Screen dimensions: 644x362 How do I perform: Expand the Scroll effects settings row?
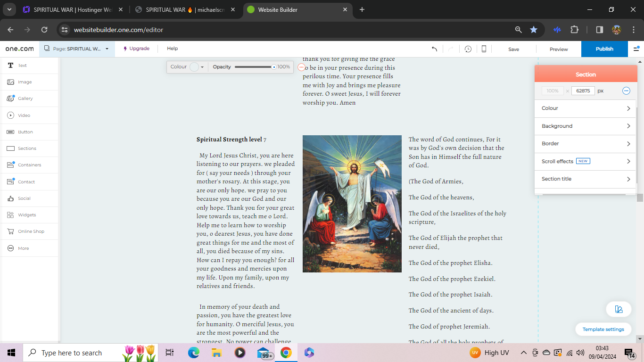coord(586,161)
